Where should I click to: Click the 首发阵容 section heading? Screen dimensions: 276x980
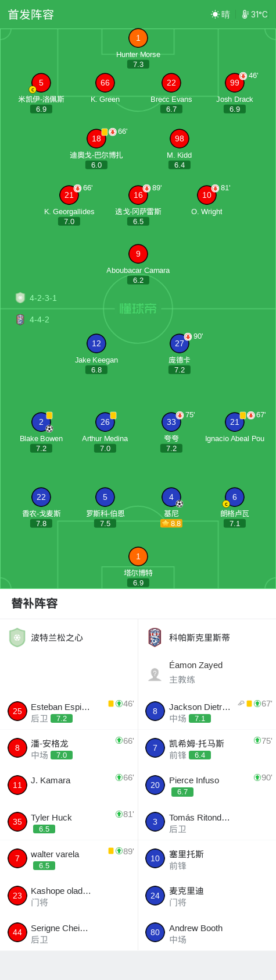(31, 15)
